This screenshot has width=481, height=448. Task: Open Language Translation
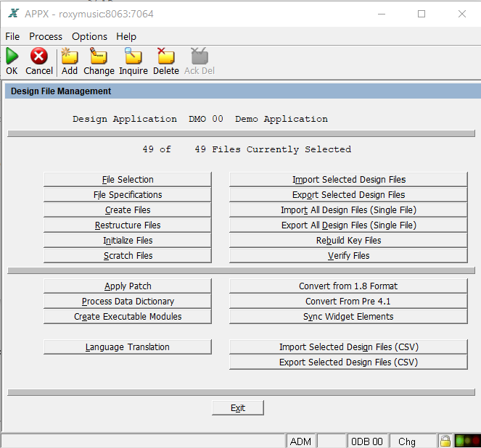click(x=128, y=347)
